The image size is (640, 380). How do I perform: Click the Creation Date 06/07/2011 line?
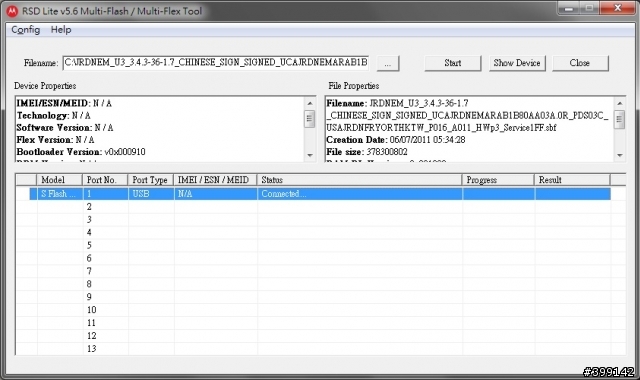pos(396,140)
